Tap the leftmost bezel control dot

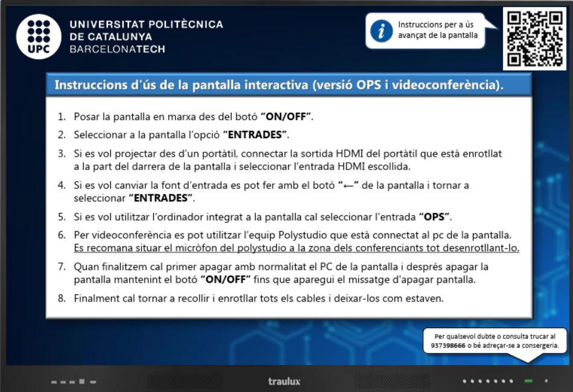(53, 381)
